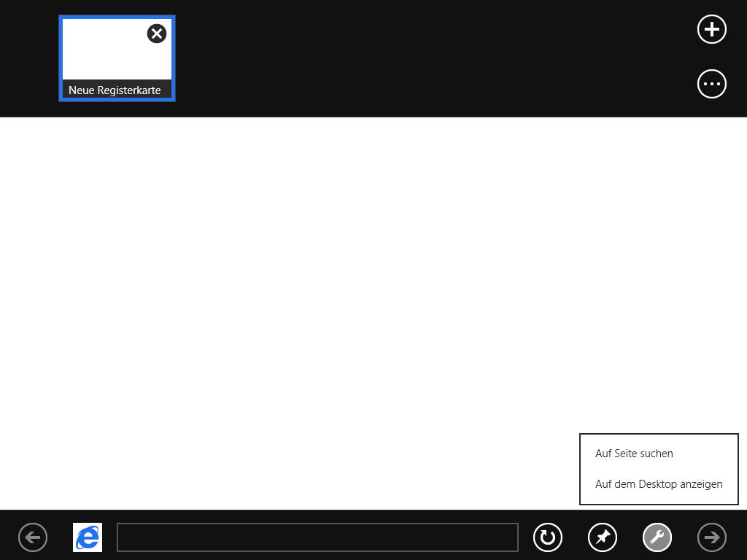Viewport: 747px width, 560px height.
Task: Go back with the left arrow button
Action: tap(33, 537)
